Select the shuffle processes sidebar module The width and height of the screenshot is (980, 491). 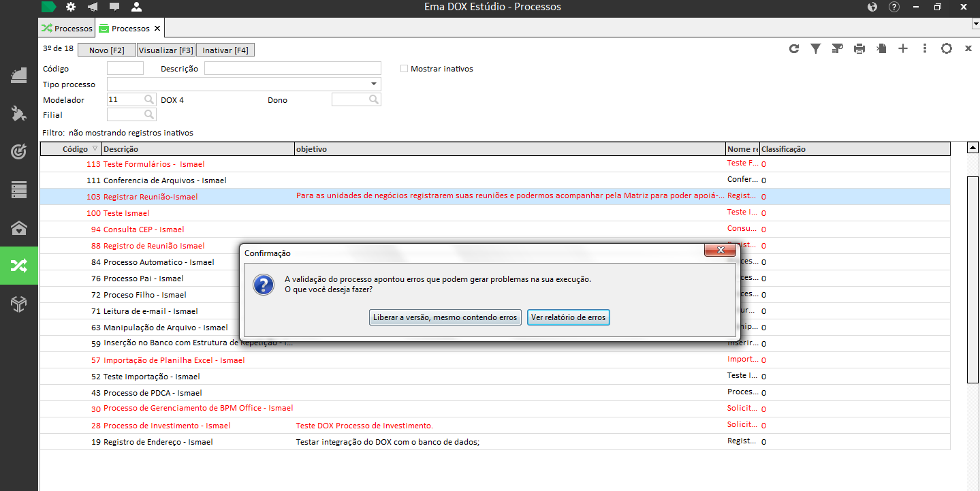(x=19, y=266)
